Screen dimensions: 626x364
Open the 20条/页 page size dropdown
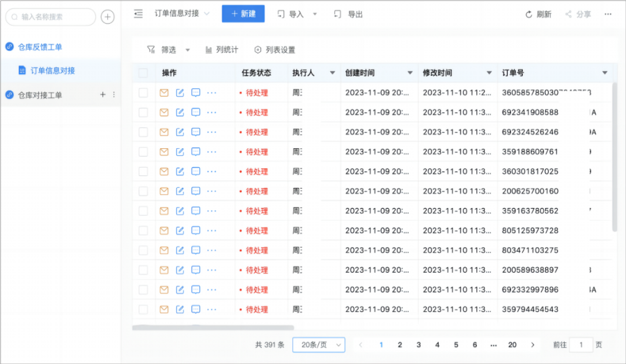(319, 345)
